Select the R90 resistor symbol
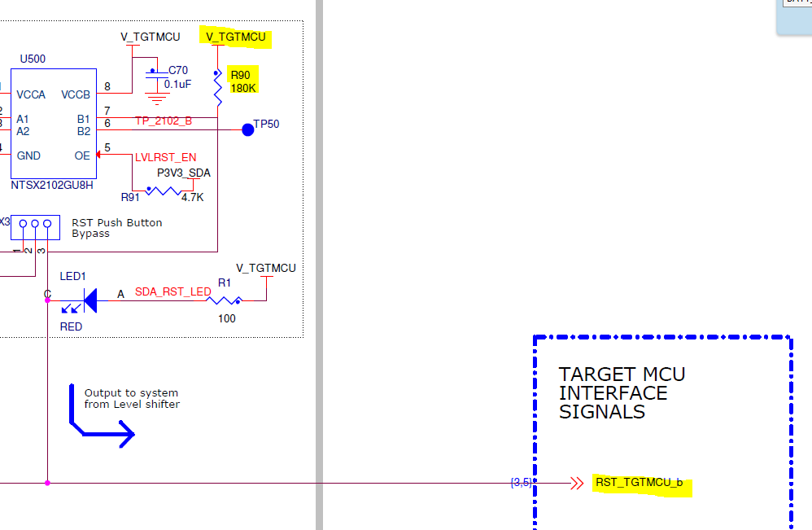This screenshot has height=530, width=812. (x=218, y=87)
